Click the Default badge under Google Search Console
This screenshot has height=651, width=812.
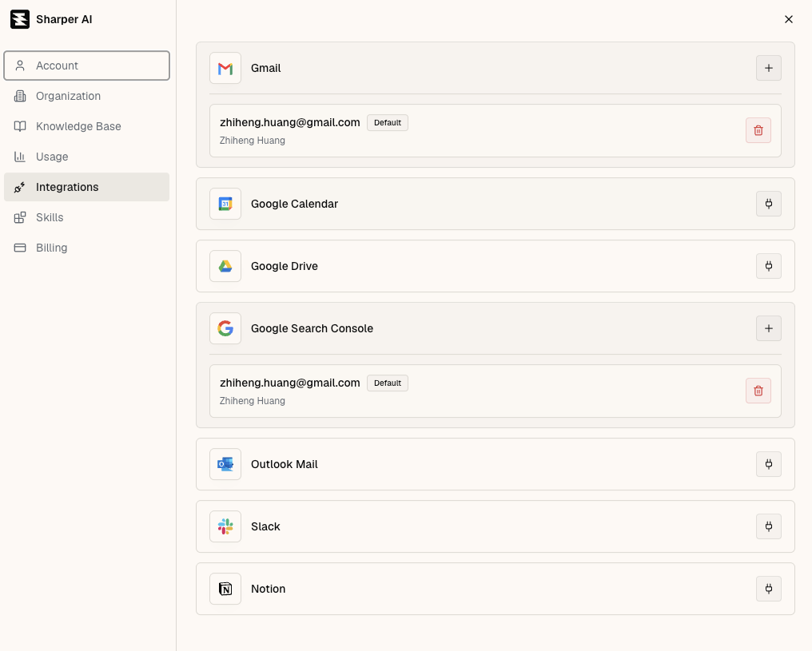[388, 383]
